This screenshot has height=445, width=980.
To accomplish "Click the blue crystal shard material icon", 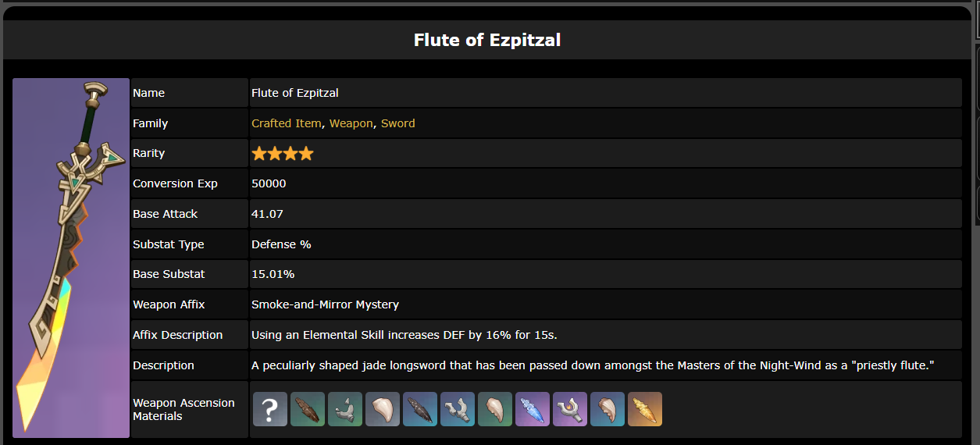I will click(533, 409).
